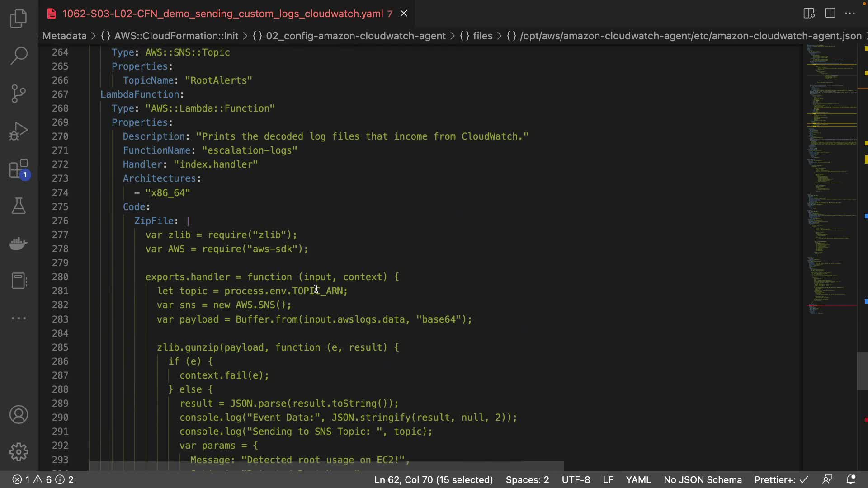Open notifications bell in status bar
This screenshot has height=488, width=868.
[850, 479]
